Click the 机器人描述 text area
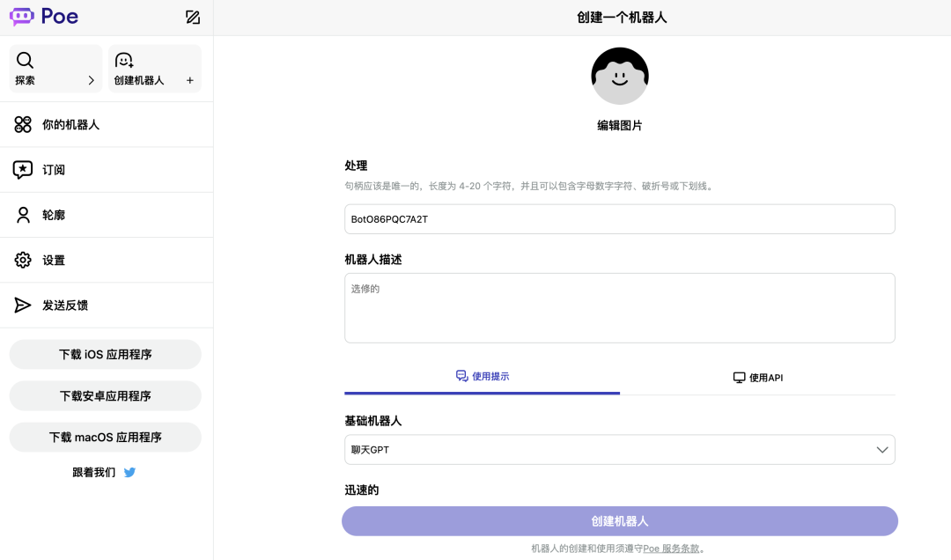This screenshot has height=560, width=951. click(620, 308)
